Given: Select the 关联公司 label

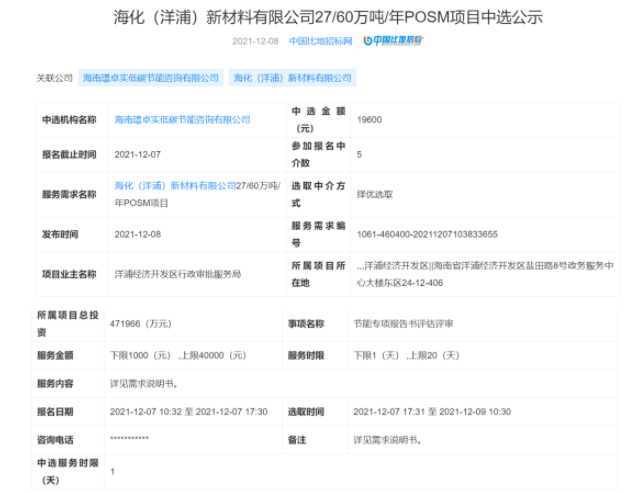Looking at the screenshot, I should point(54,78).
